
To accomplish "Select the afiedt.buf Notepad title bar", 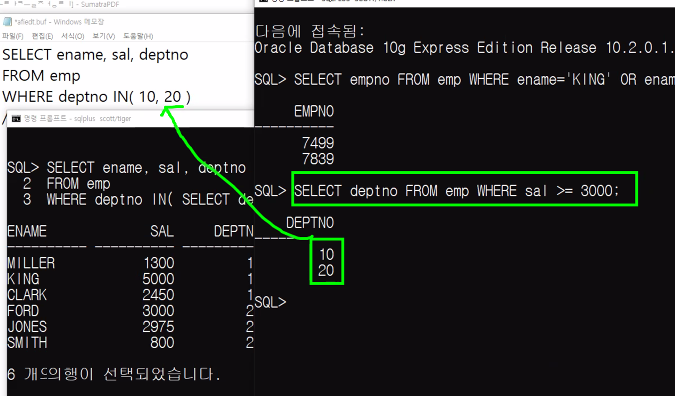I will point(127,22).
